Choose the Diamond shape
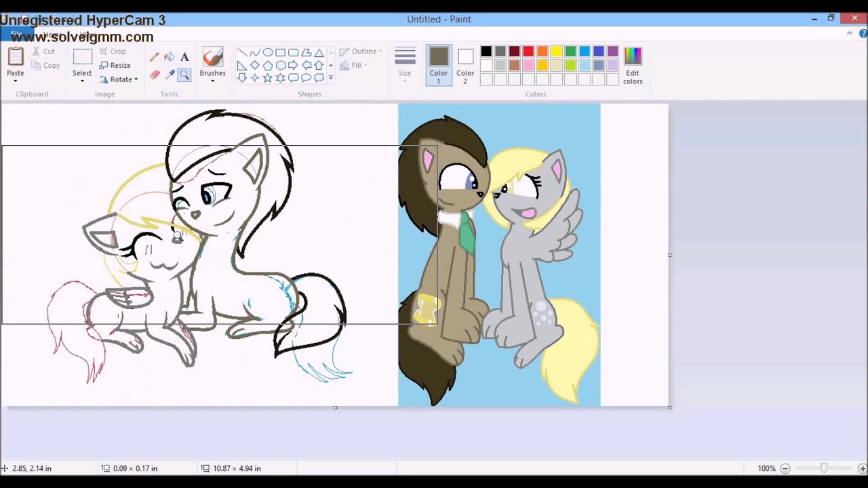 tap(255, 65)
